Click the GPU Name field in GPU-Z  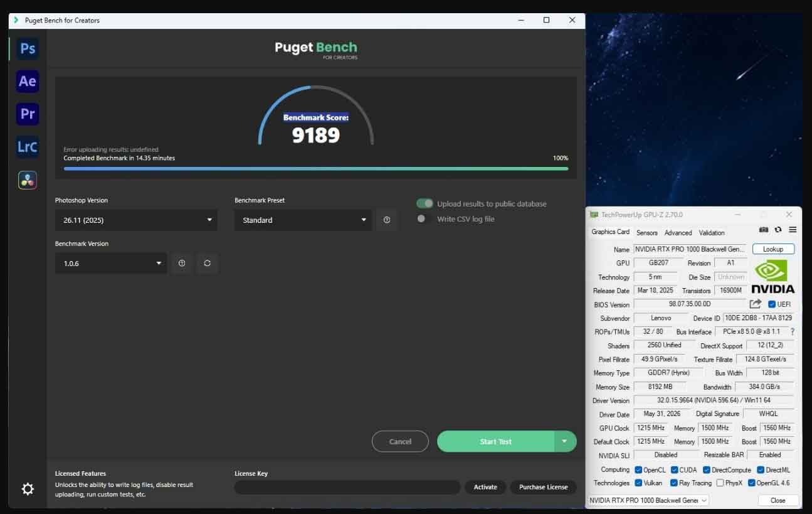point(690,249)
